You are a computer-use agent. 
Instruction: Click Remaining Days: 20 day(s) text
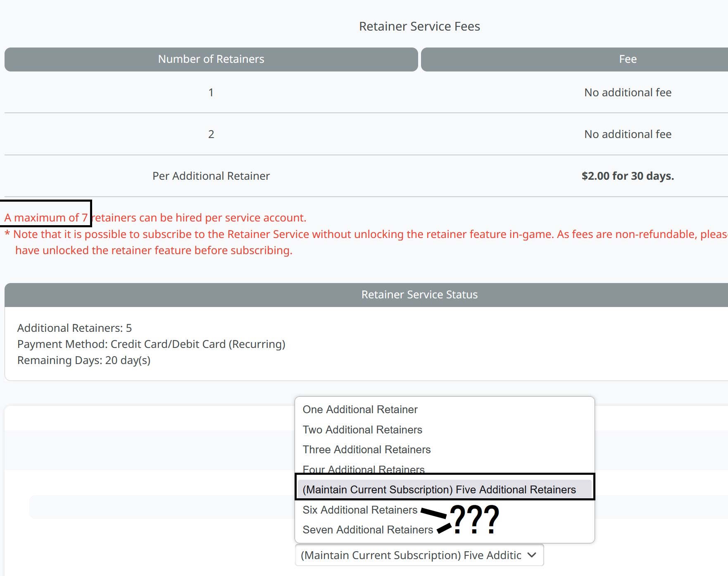[x=84, y=360]
